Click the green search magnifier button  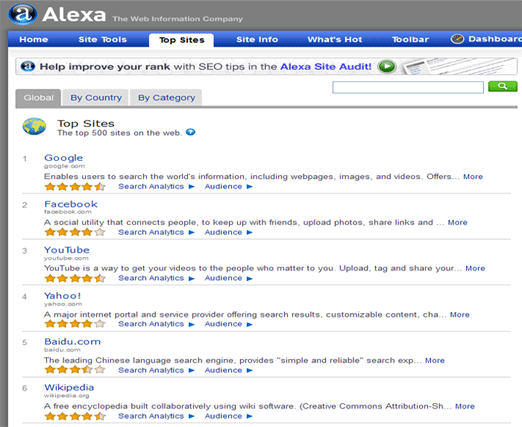coord(503,86)
